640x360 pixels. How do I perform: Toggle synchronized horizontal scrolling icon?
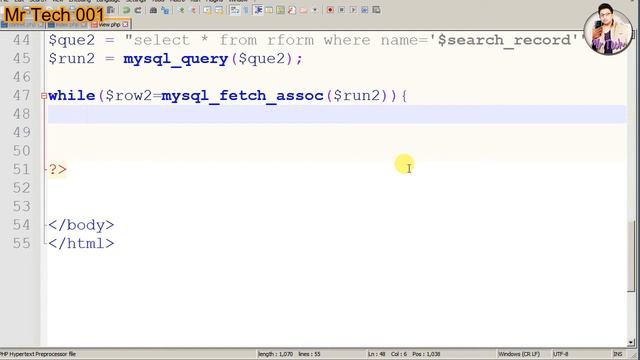(219, 10)
